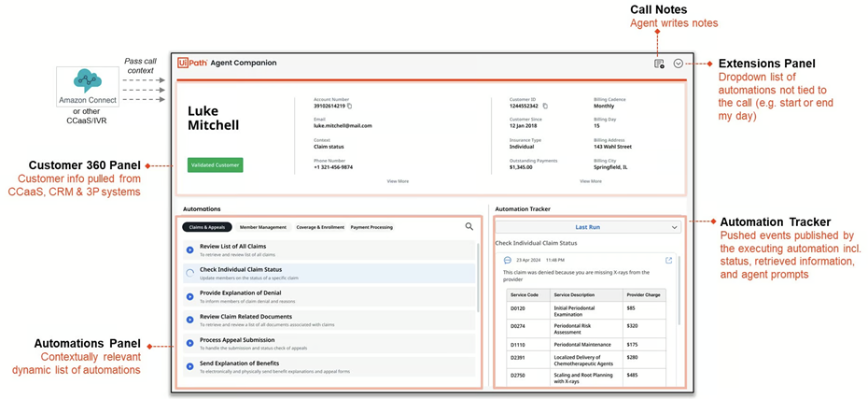868x399 pixels.
Task: Click the Automations list scrollbar
Action: 478,276
